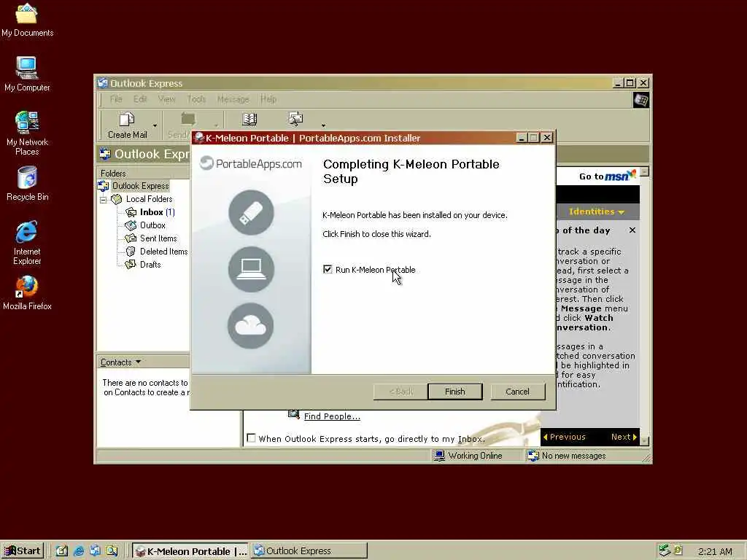Click Find People icon in Outlook Express
747x560 pixels.
click(x=294, y=413)
